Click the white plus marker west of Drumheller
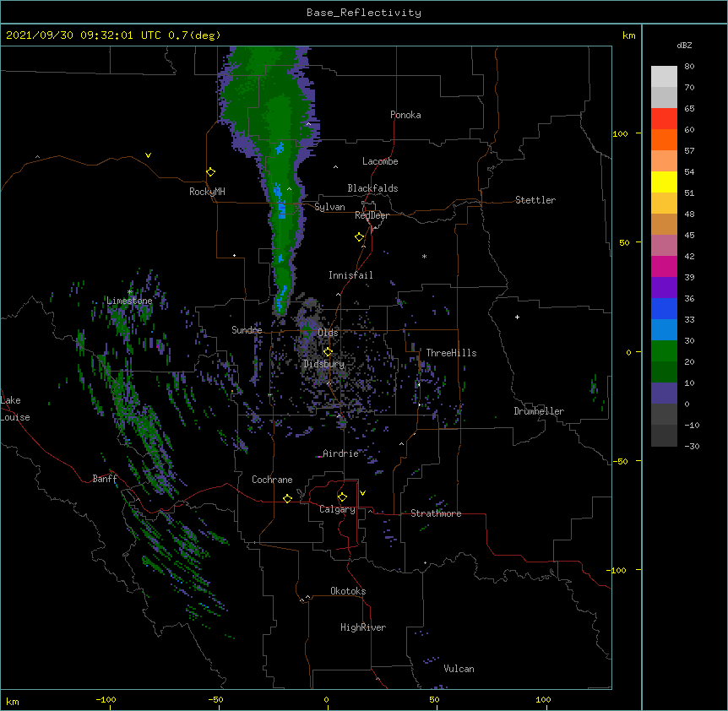This screenshot has height=711, width=728. tap(517, 317)
